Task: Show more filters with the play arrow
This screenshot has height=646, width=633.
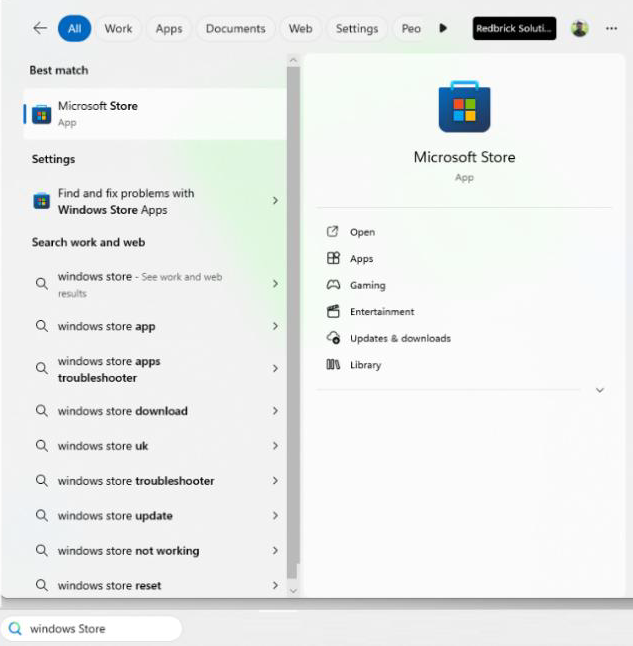Action: [443, 28]
